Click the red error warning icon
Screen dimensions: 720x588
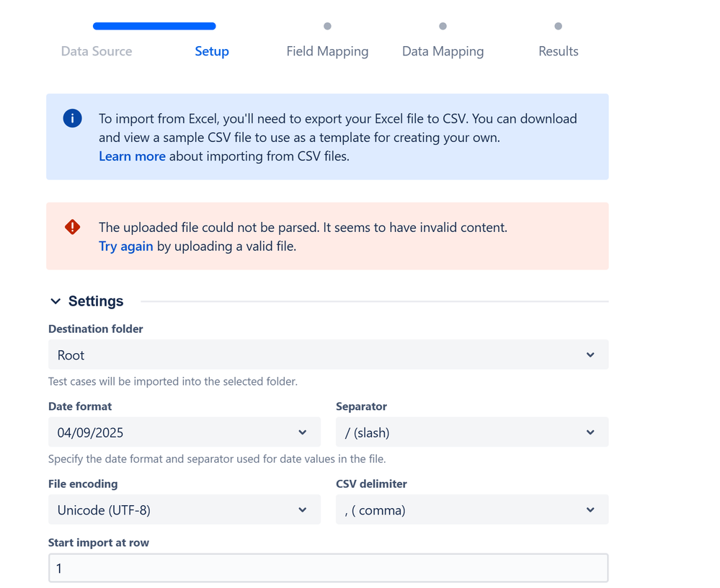(72, 227)
